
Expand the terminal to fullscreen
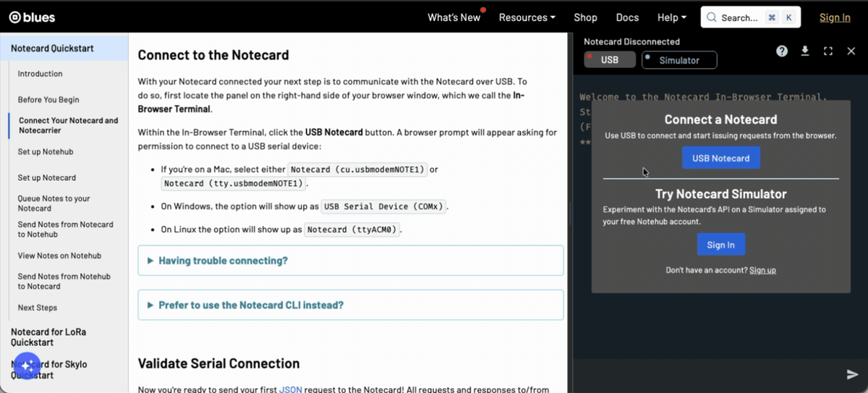(828, 51)
